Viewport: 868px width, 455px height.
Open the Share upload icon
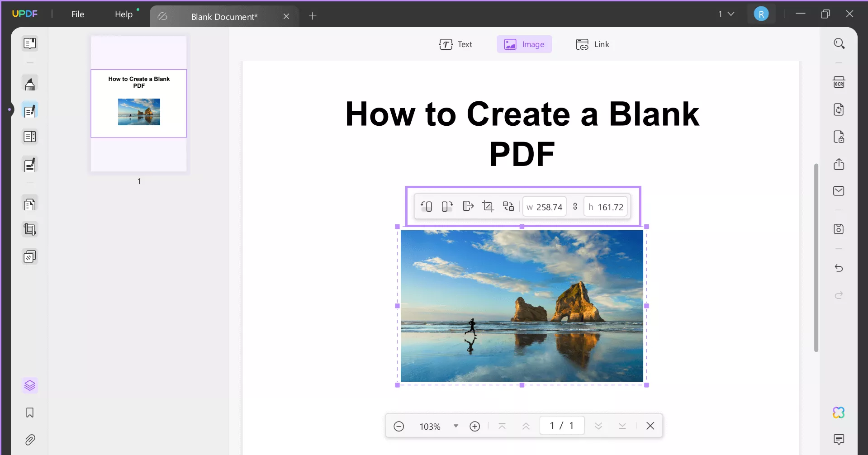point(839,164)
